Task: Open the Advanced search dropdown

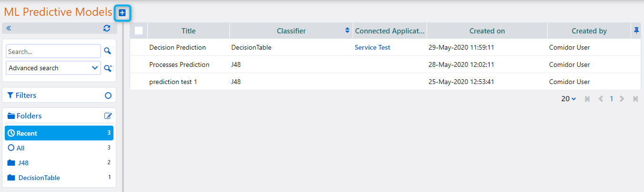Action: (x=53, y=68)
